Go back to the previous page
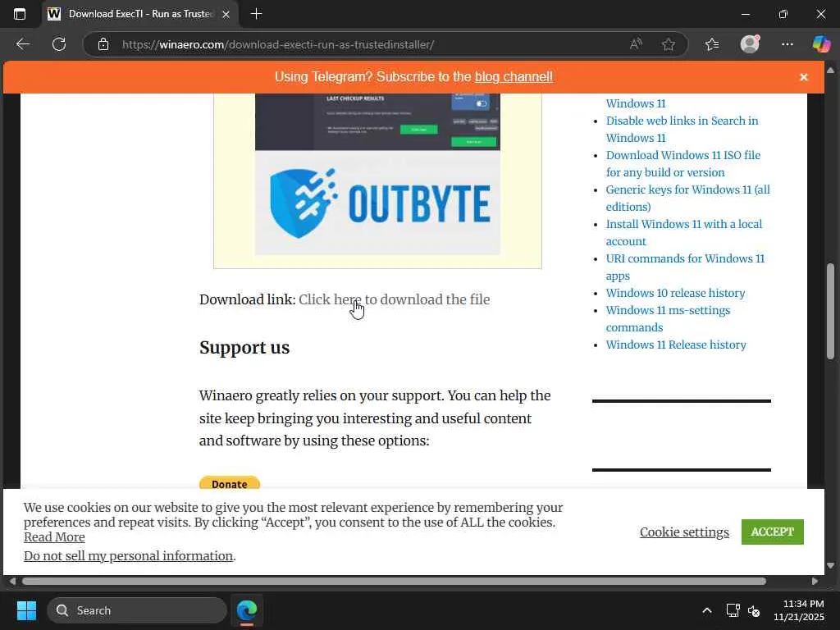The width and height of the screenshot is (840, 630). tap(22, 44)
